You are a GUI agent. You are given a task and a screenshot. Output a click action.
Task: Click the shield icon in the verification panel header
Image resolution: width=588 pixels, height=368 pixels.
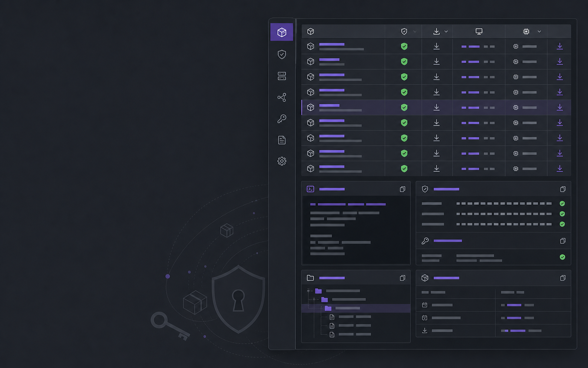425,189
